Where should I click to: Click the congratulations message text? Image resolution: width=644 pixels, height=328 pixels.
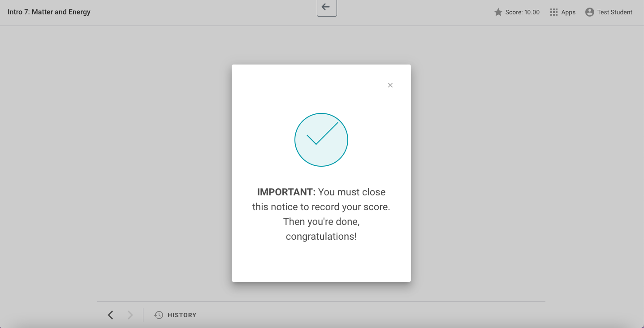pos(321,214)
